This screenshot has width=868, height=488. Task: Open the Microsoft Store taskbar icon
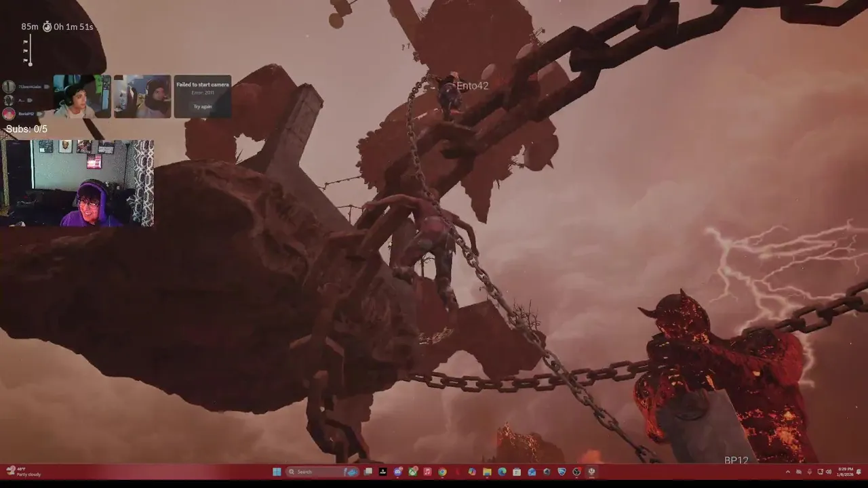click(x=517, y=472)
